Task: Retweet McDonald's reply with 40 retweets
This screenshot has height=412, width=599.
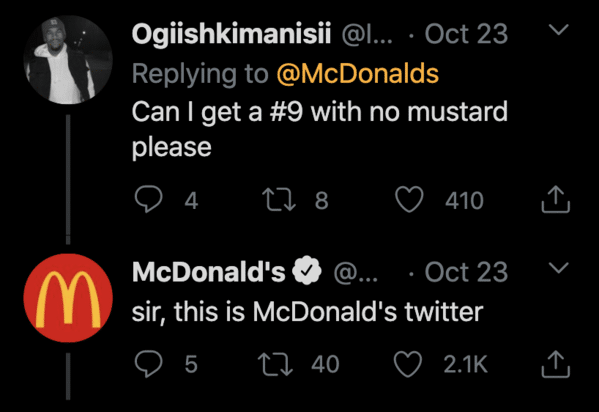Action: tap(276, 364)
